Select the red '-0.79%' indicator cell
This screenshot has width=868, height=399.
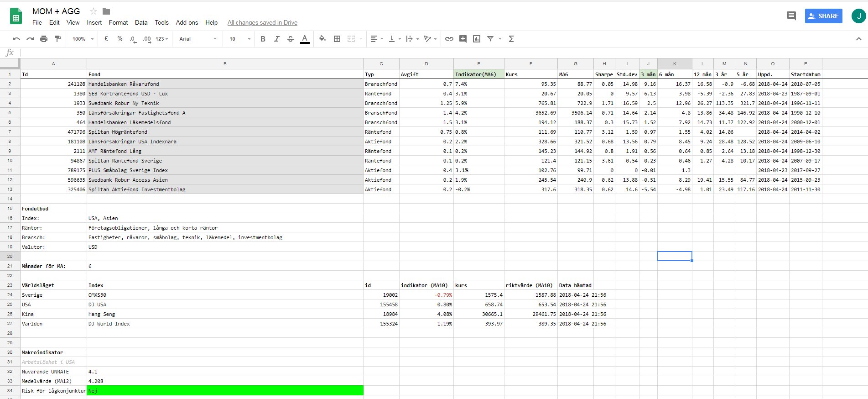coord(426,295)
